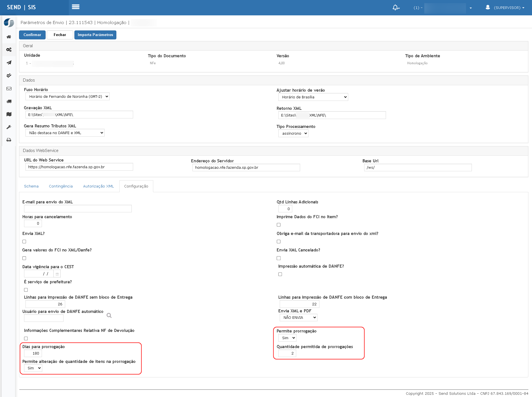The width and height of the screenshot is (532, 397).
Task: Open the paper plane send icon
Action: (9, 63)
